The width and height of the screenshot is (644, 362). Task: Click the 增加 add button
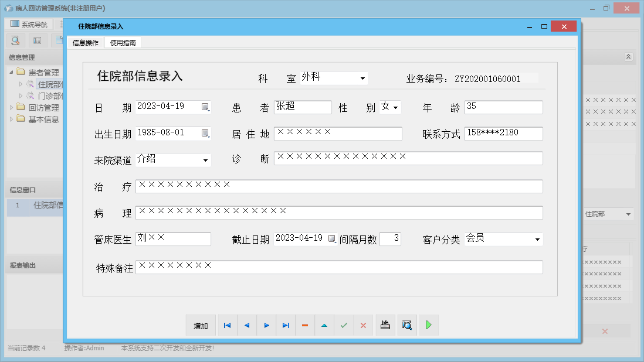pyautogui.click(x=201, y=325)
